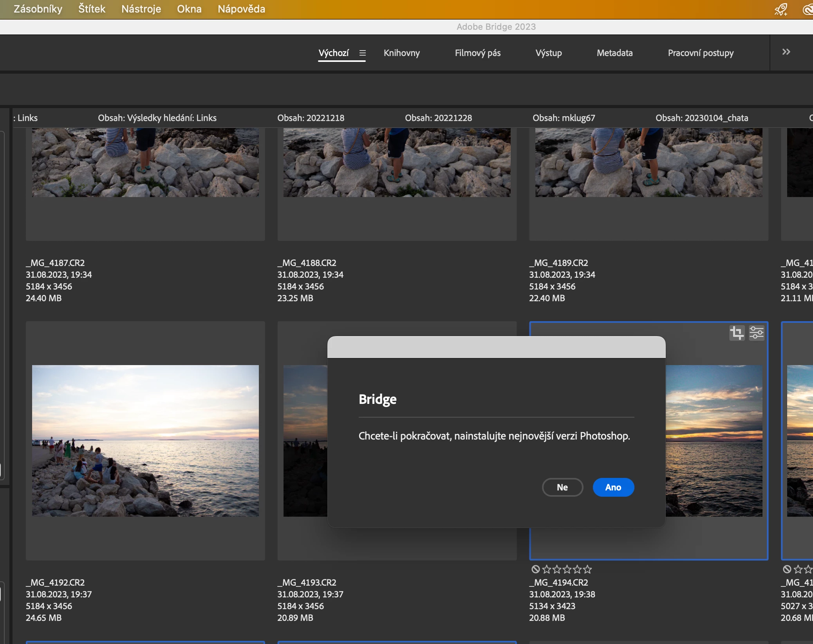The height and width of the screenshot is (644, 813).
Task: Click Ano in the Bridge dialog
Action: pyautogui.click(x=613, y=487)
